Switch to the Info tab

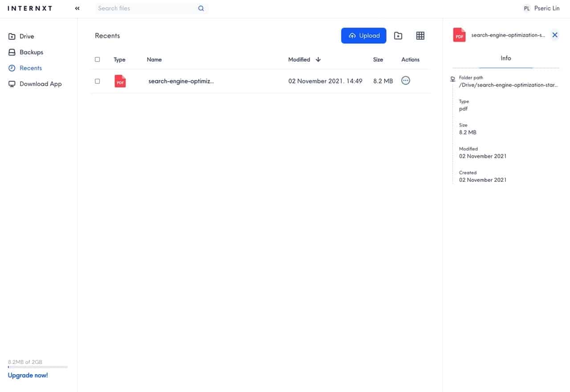point(505,58)
